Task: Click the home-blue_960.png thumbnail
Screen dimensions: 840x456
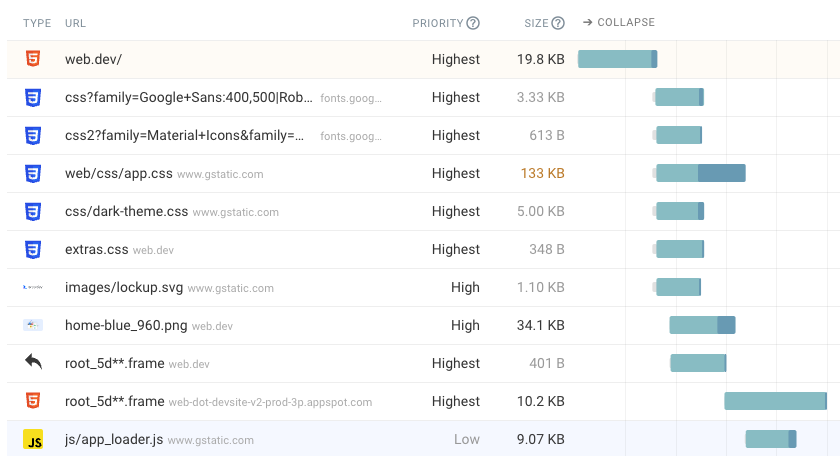Action: click(33, 325)
